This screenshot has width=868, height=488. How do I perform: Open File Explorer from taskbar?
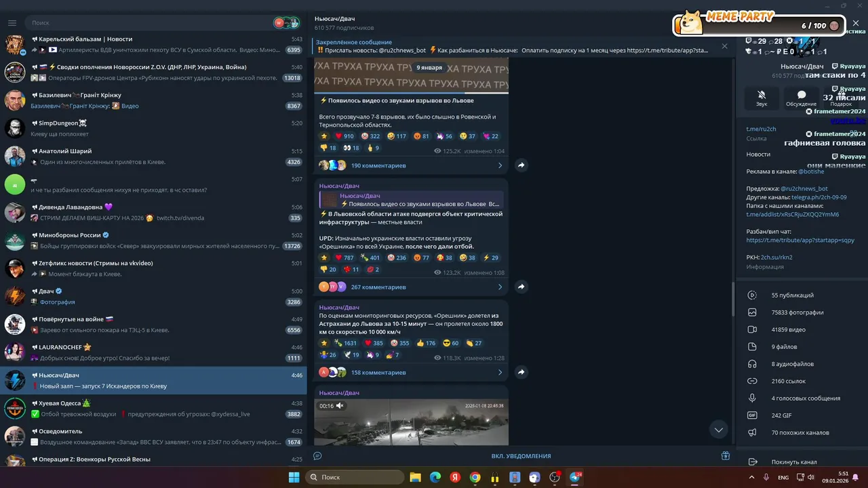point(415,477)
